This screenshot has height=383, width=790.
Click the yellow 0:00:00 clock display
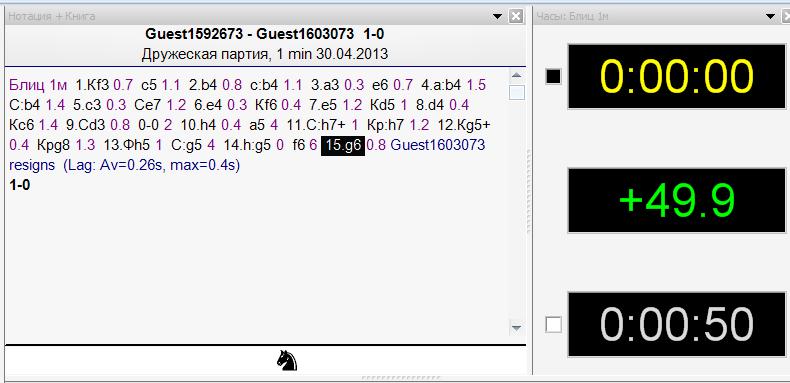tap(677, 76)
